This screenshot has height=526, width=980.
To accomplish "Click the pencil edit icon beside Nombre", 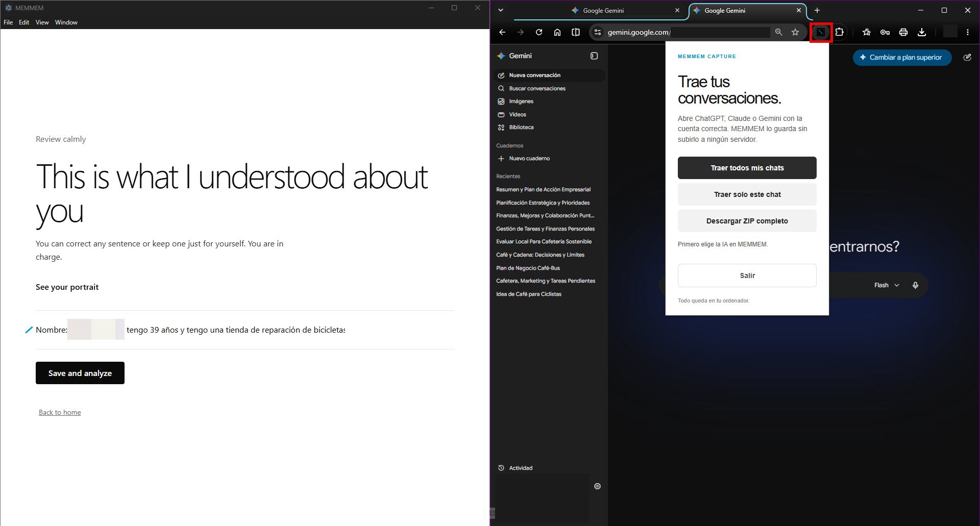I will click(x=29, y=330).
